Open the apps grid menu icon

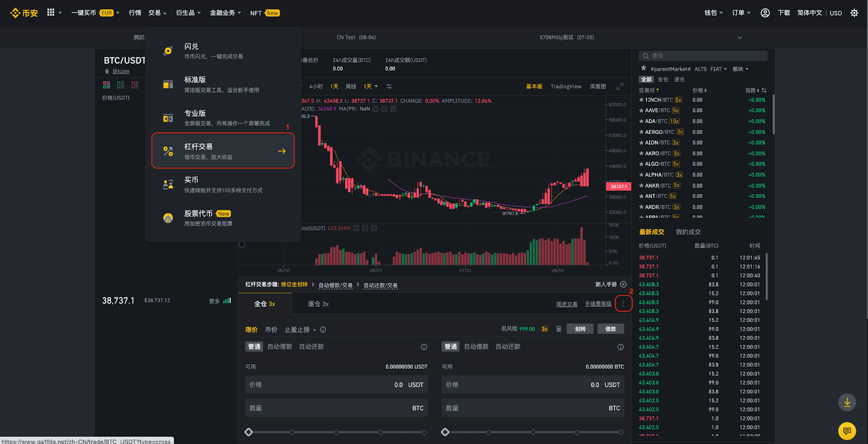(x=51, y=12)
